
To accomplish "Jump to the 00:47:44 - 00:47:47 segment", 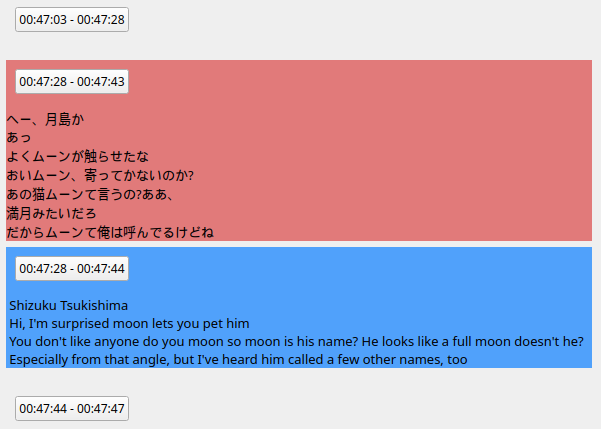I will [71, 408].
